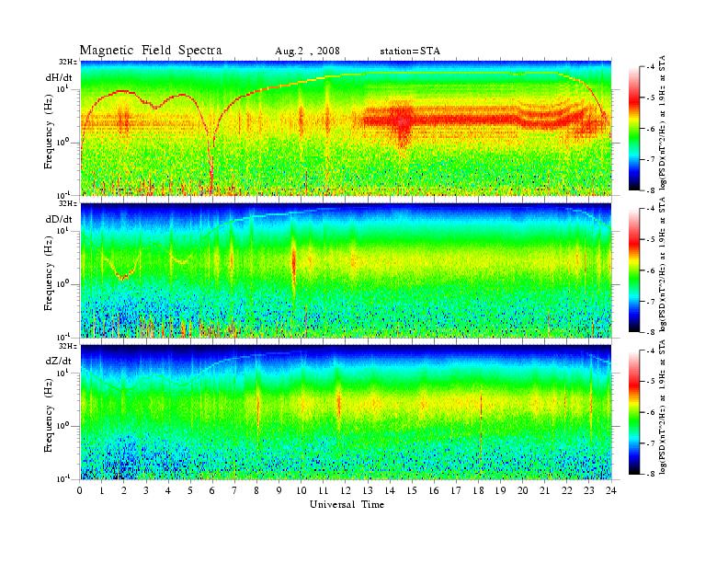Click '-5' on the dZ/dt colorbar scale
The height and width of the screenshot is (563, 728).
[x=651, y=382]
